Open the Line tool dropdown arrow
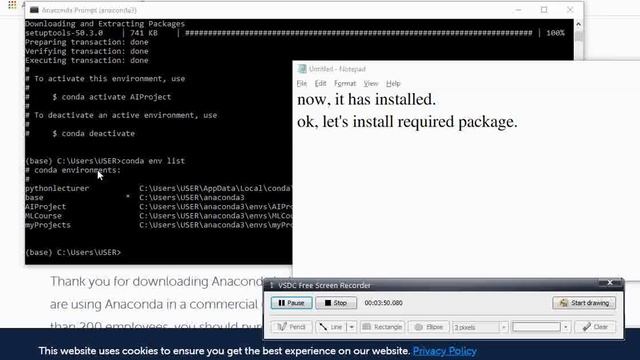The image size is (640, 360). coord(351,327)
